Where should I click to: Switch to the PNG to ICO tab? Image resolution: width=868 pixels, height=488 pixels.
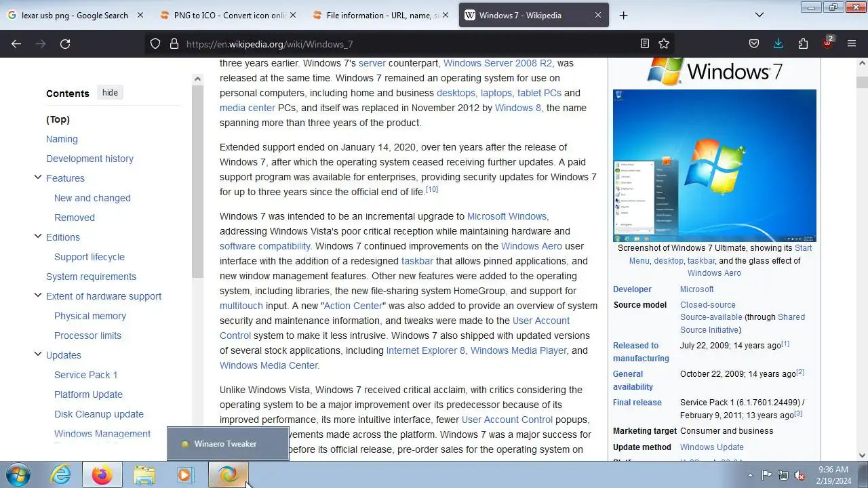(x=229, y=15)
